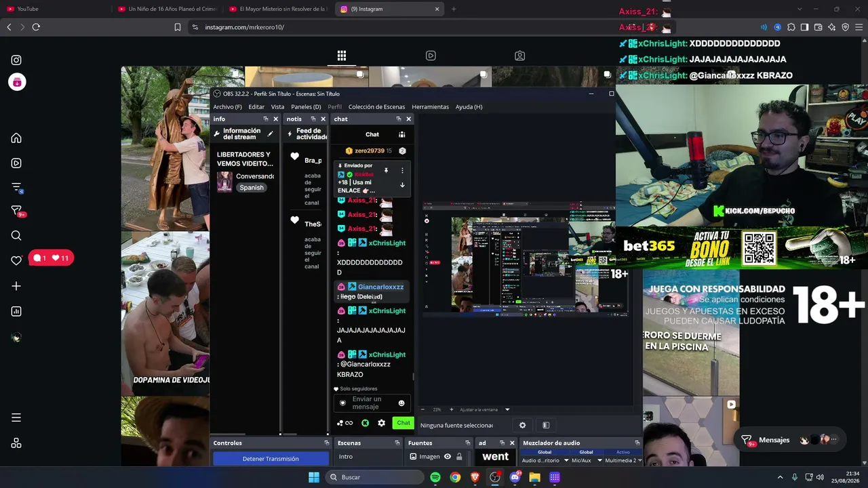Create new Instagram post plus icon

pos(16,286)
